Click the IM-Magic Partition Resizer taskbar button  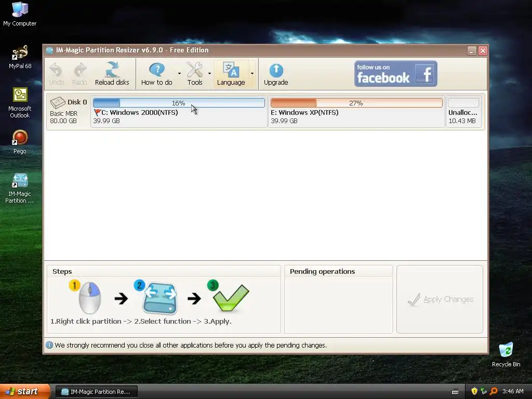(x=96, y=392)
